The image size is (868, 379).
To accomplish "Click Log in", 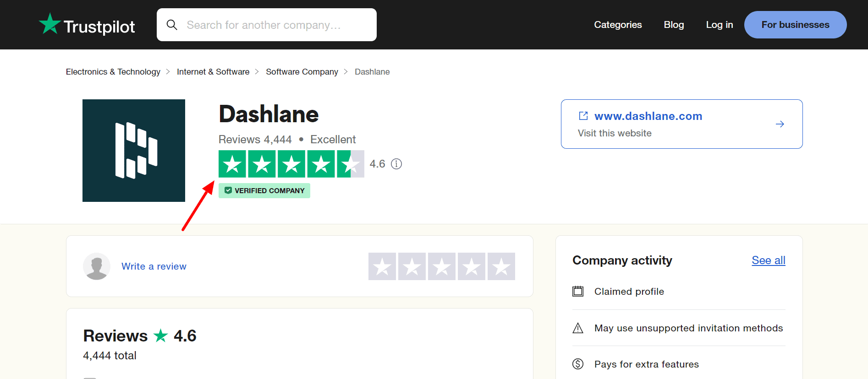I will point(720,25).
